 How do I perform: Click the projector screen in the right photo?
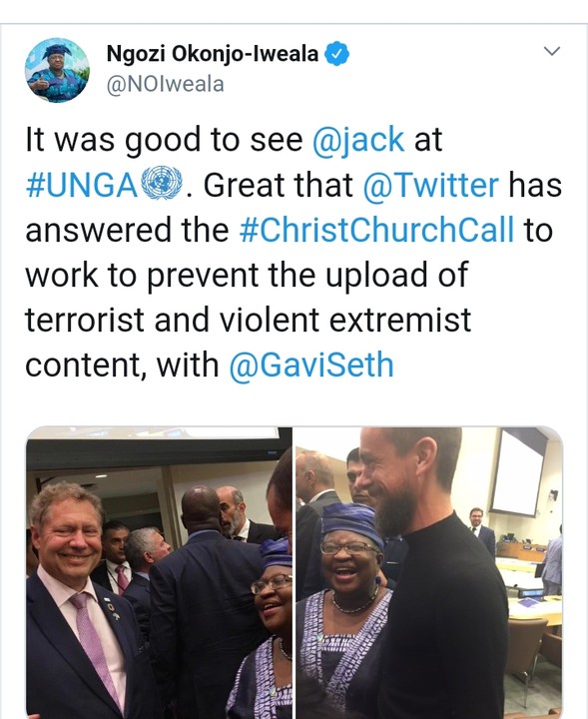[x=518, y=471]
